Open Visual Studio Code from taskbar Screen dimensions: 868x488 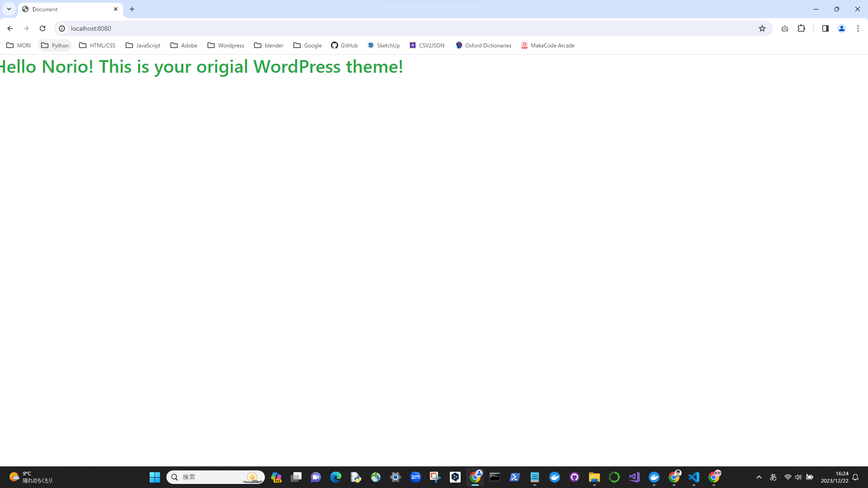tap(693, 477)
